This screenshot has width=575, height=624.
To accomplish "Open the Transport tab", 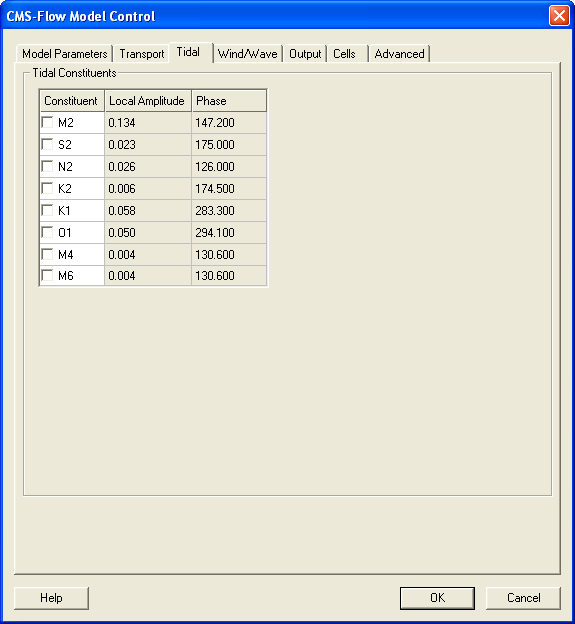I will pyautogui.click(x=142, y=54).
